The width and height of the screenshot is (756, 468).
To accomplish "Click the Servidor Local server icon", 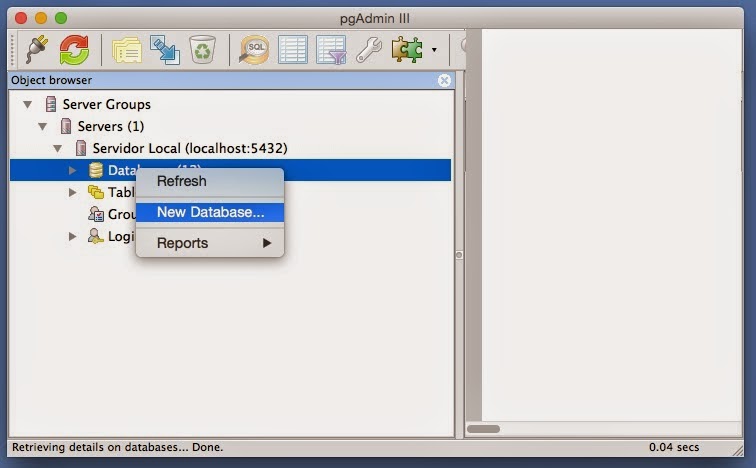I will pos(81,148).
